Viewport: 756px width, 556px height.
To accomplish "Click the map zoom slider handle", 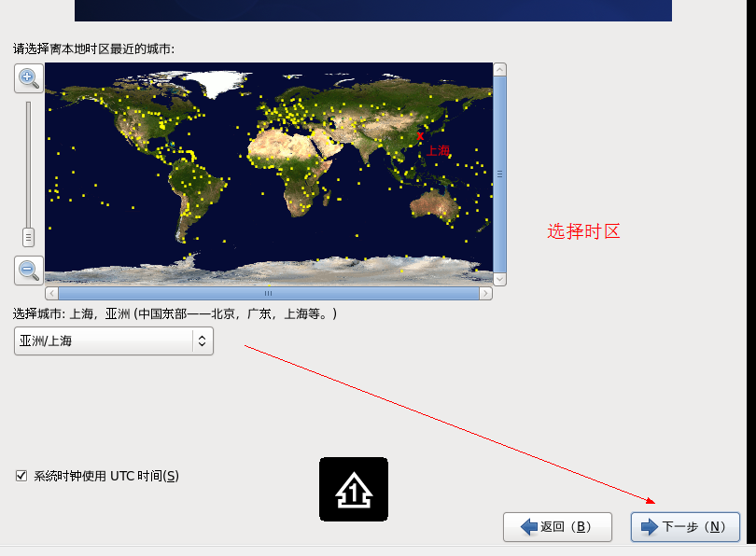I will click(x=29, y=236).
